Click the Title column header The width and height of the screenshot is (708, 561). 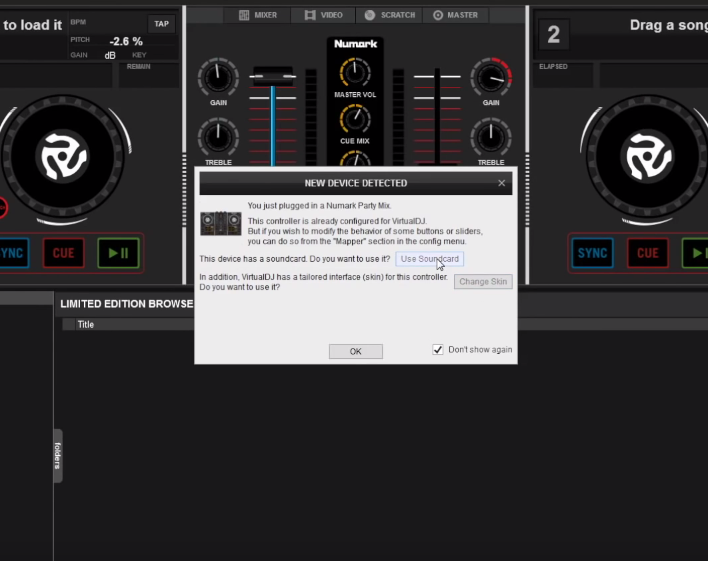85,324
